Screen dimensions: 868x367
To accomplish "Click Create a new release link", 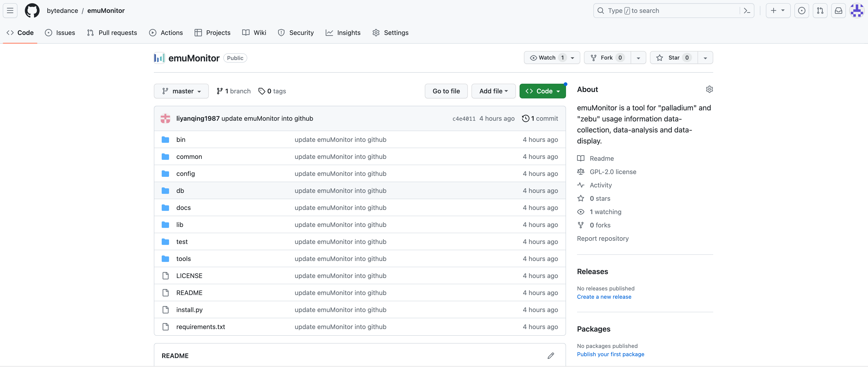I will tap(604, 297).
